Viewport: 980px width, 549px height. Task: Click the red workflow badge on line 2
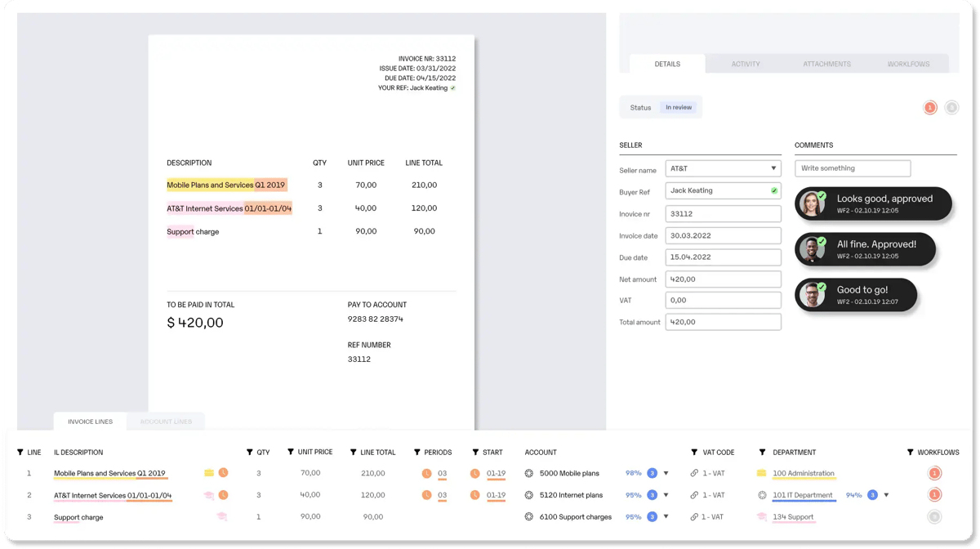[x=934, y=495]
